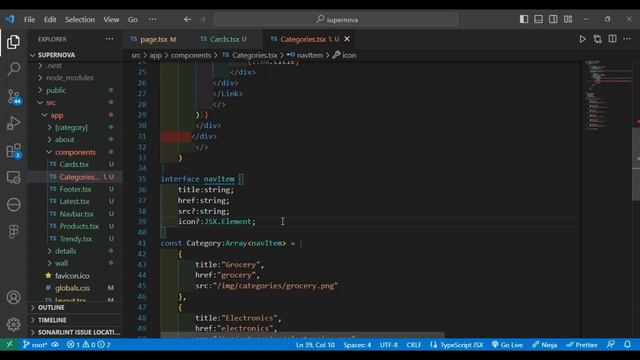Click the root* branch in status bar
The height and width of the screenshot is (360, 640).
tap(35, 344)
